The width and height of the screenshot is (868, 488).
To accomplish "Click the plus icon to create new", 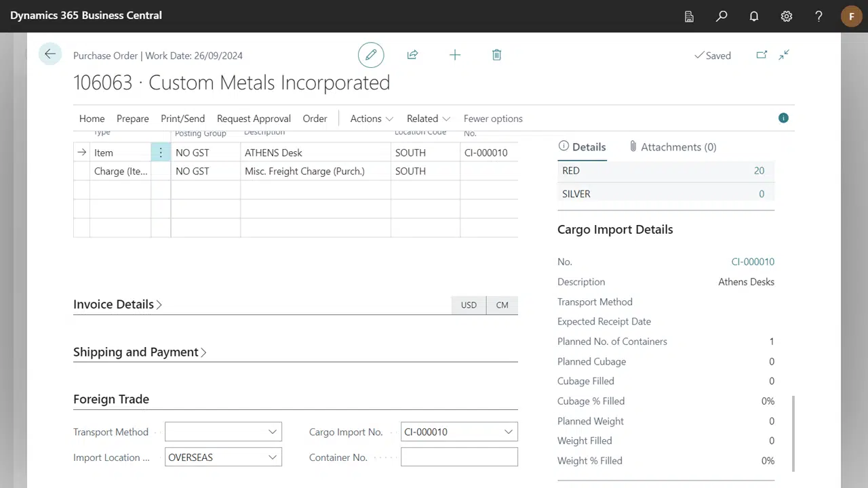I will pyautogui.click(x=455, y=55).
